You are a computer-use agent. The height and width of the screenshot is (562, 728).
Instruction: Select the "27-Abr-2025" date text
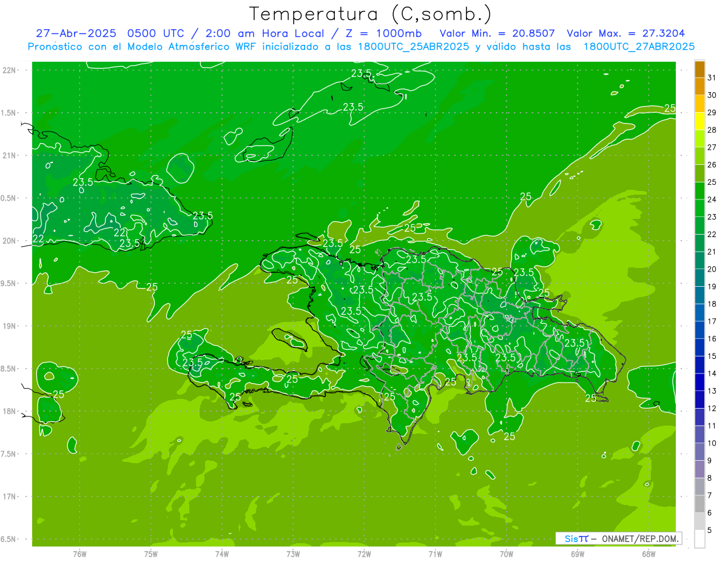77,33
